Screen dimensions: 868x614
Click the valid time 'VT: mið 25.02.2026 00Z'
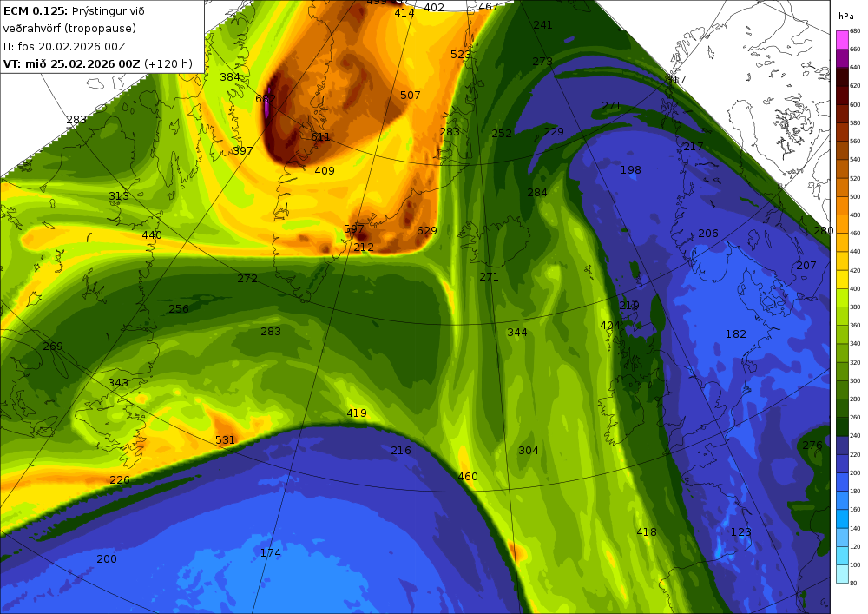coord(72,63)
